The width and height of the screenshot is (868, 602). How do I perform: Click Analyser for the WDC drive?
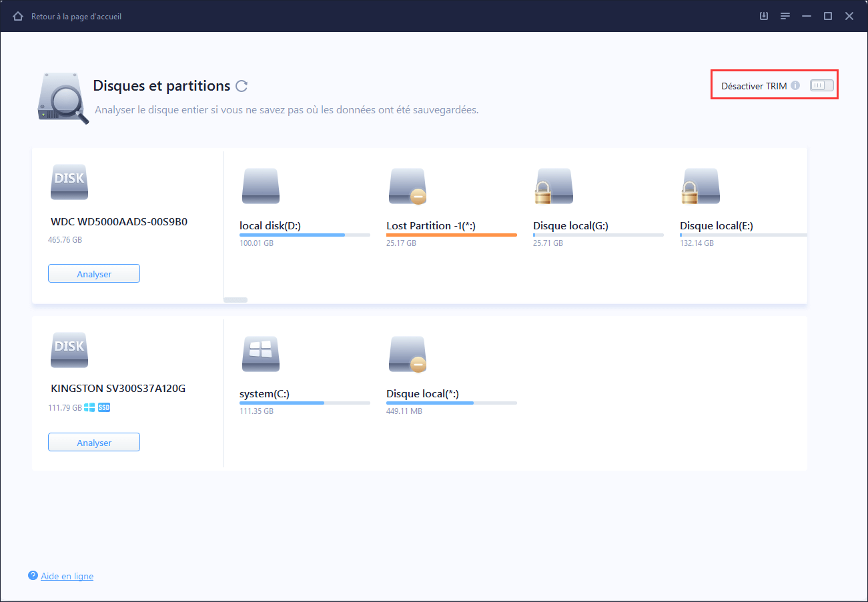pyautogui.click(x=93, y=273)
